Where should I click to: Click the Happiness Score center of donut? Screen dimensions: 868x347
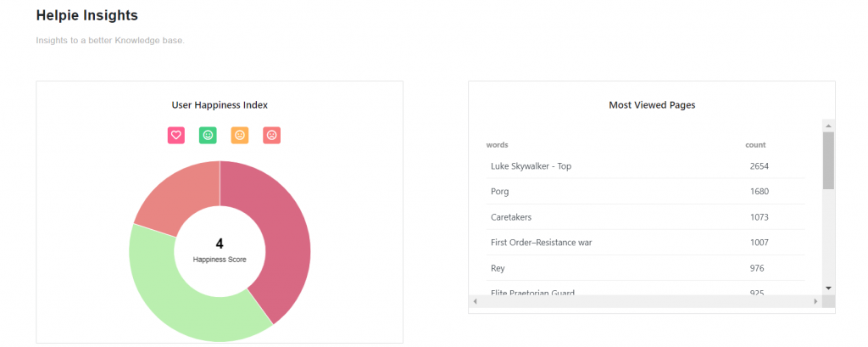pyautogui.click(x=220, y=250)
